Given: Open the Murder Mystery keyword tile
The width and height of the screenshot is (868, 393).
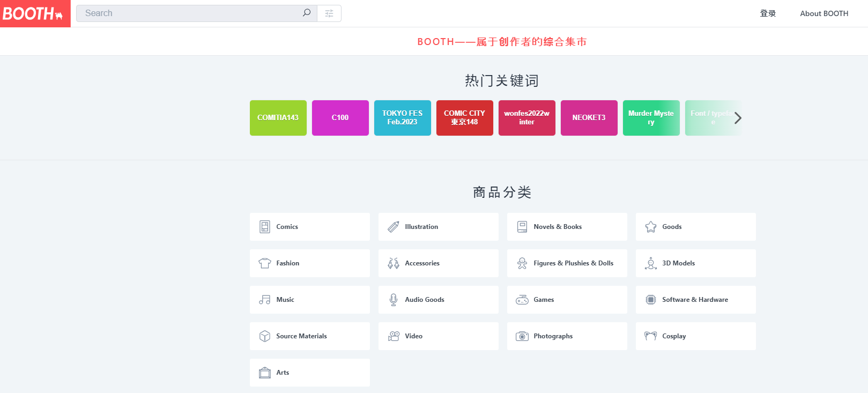Looking at the screenshot, I should pyautogui.click(x=651, y=118).
